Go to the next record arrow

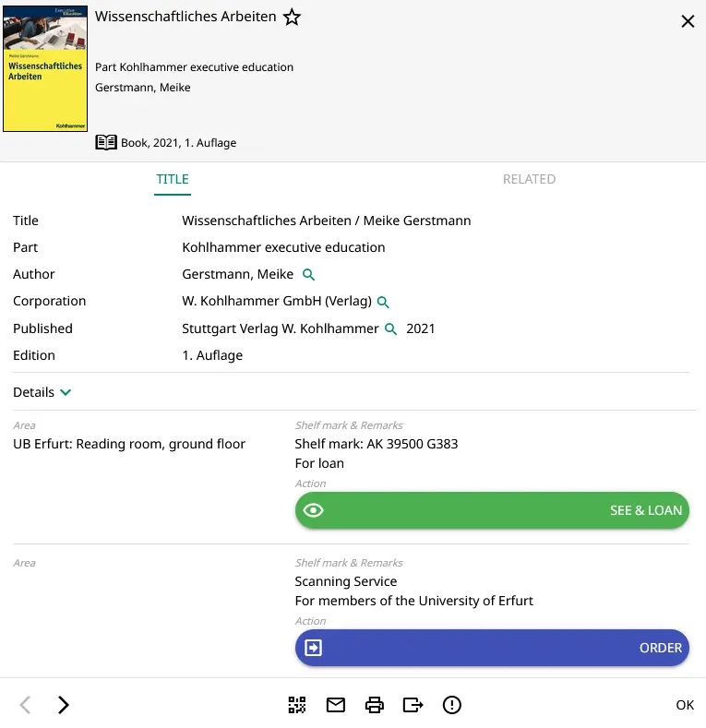(x=63, y=705)
